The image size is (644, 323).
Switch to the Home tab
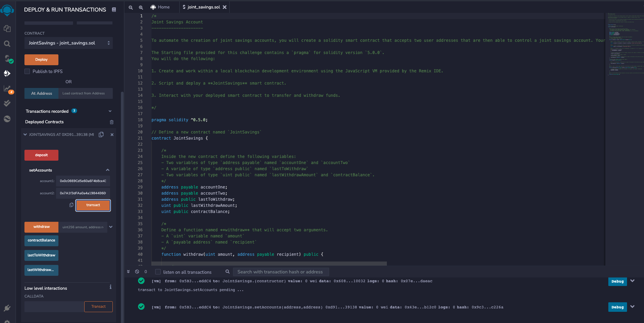pyautogui.click(x=161, y=7)
